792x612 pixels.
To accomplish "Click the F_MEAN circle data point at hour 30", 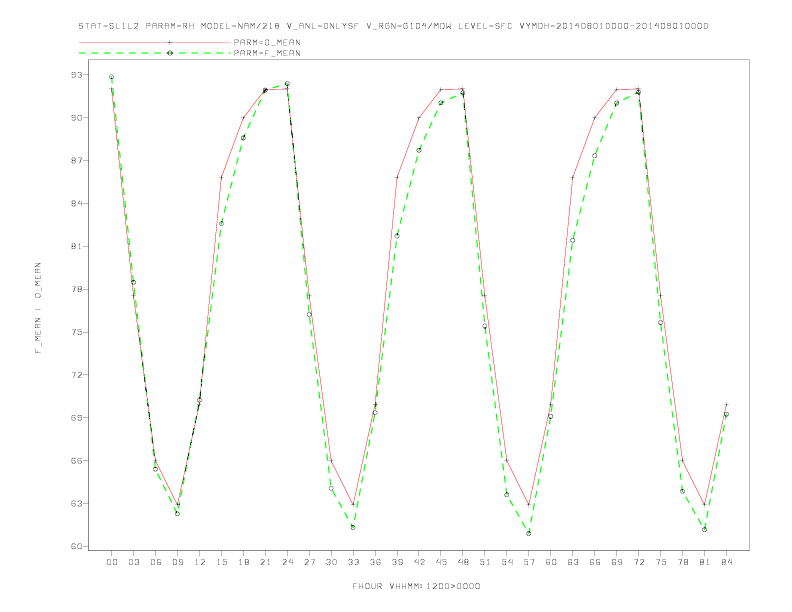I will point(331,488).
